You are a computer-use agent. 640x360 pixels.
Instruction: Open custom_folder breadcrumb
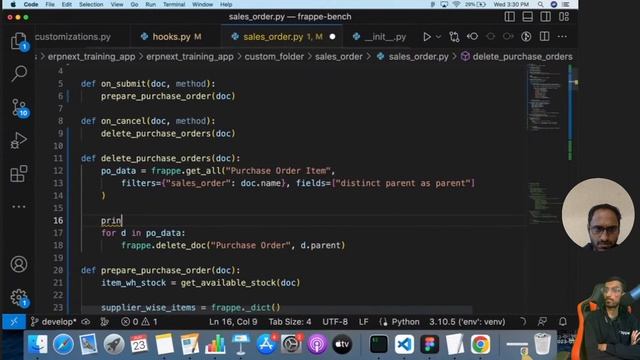[x=274, y=57]
